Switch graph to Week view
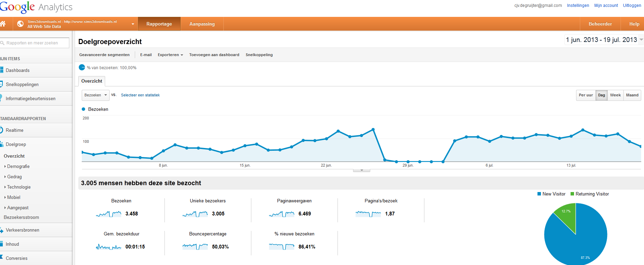 pyautogui.click(x=615, y=95)
